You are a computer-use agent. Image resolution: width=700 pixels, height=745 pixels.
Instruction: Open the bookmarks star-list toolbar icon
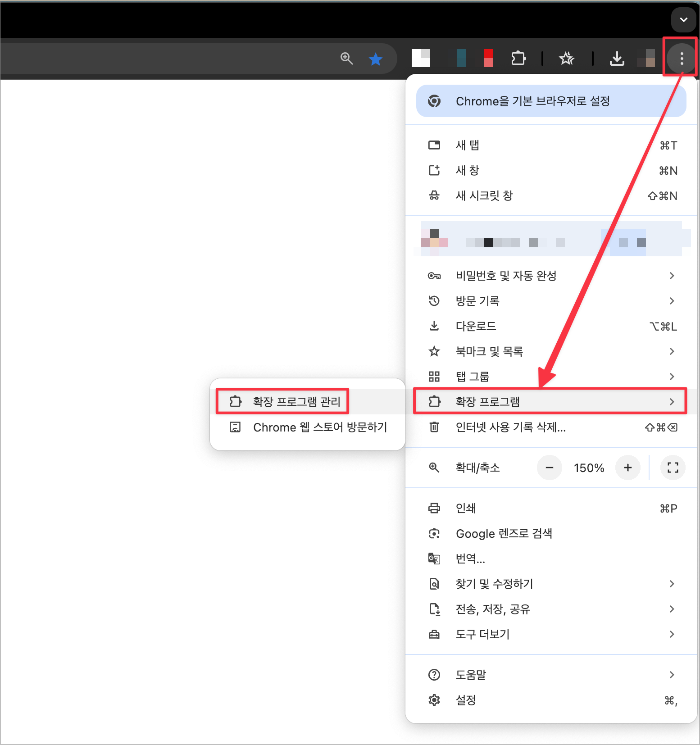click(567, 59)
